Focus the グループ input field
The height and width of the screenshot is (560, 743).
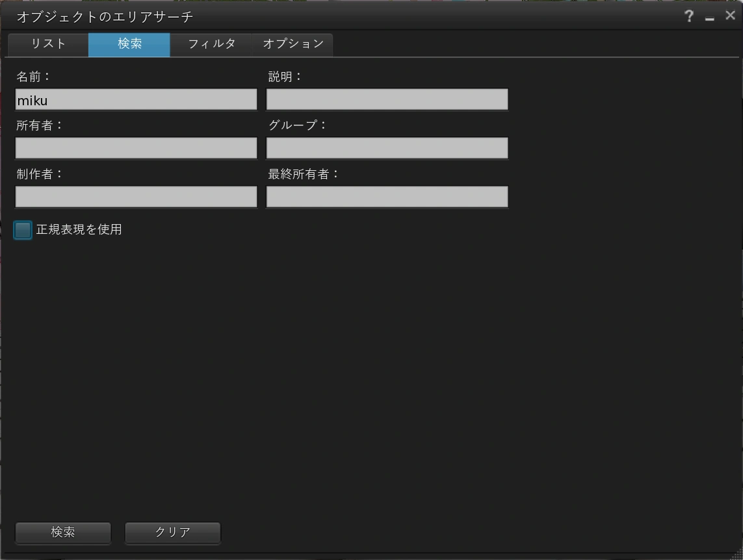387,148
